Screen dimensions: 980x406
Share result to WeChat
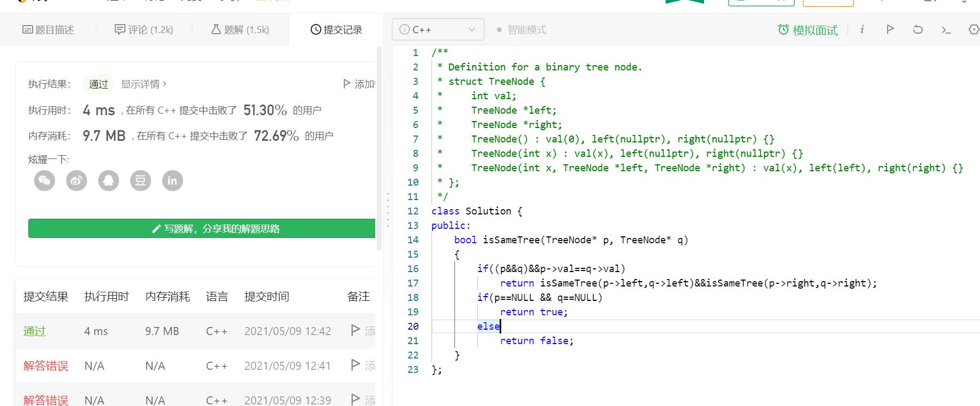point(45,180)
